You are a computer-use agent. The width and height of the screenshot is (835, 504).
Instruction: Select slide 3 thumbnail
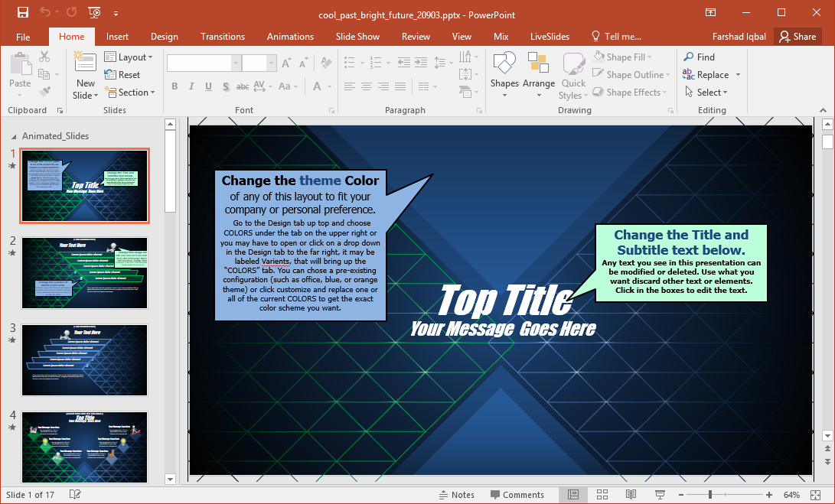coord(84,360)
